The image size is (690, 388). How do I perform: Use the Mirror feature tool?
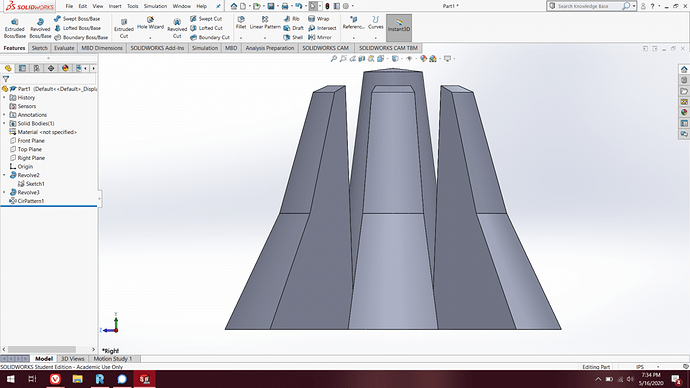(x=319, y=37)
